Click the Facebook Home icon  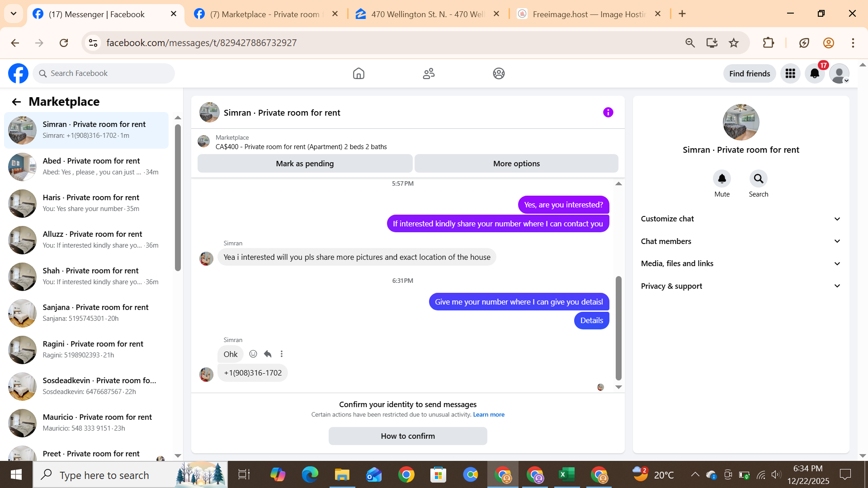click(x=359, y=74)
